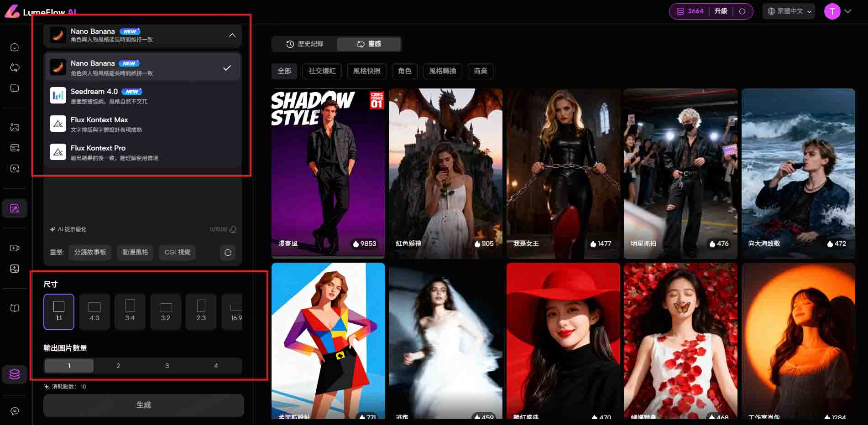Click the 生成 generate button
Viewport: 868px width, 425px height.
(x=143, y=405)
